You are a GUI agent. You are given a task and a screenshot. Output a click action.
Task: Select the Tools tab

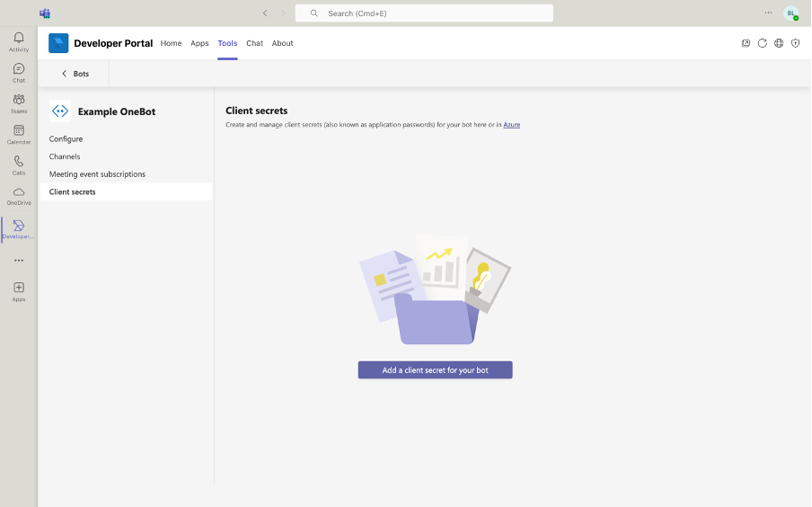point(227,43)
